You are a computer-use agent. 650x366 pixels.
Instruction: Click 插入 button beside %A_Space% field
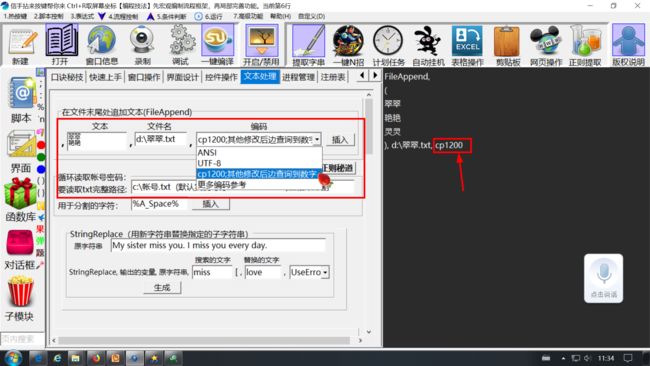pos(210,204)
